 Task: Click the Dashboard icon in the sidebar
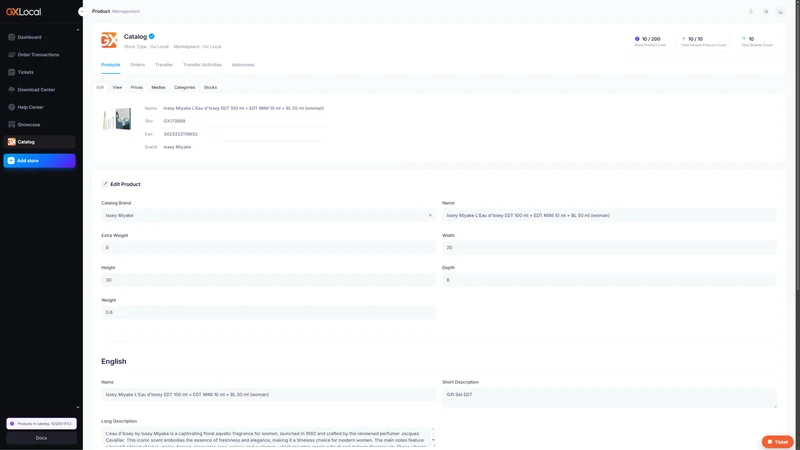(x=11, y=37)
